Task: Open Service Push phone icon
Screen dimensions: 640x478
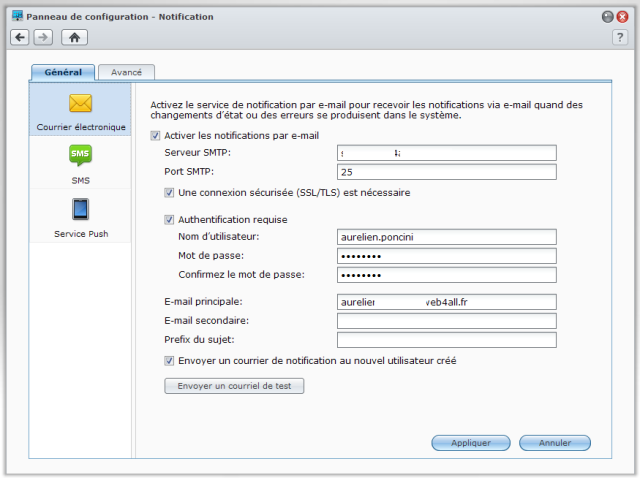Action: [x=80, y=210]
